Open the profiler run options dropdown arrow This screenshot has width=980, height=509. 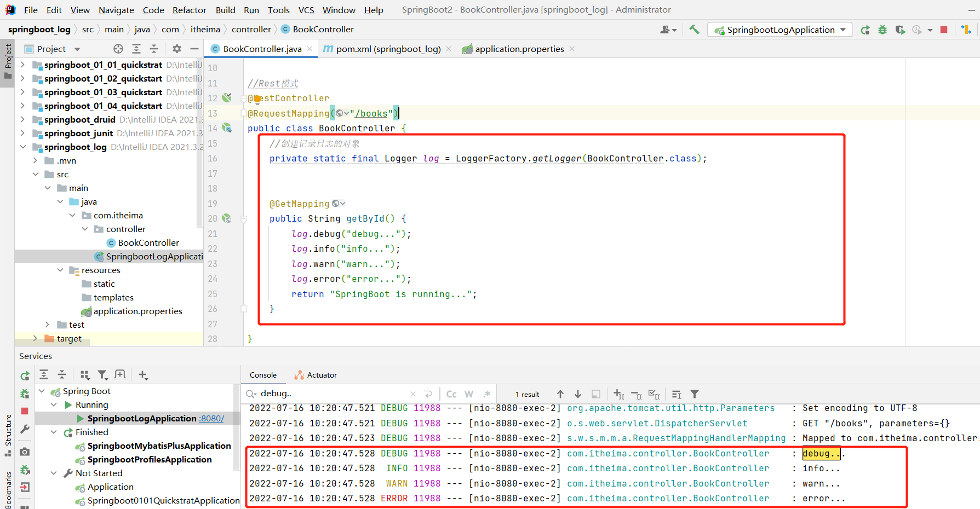930,30
